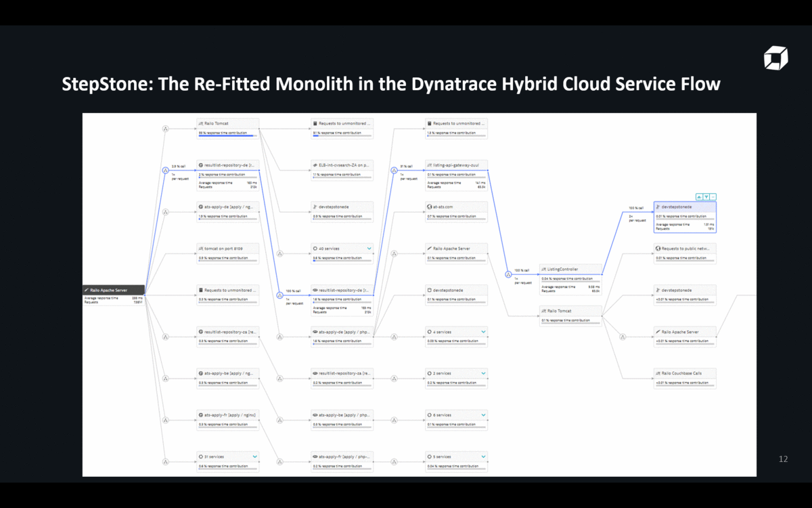Expand details via up-arrow on devstepstonede node

[699, 196]
